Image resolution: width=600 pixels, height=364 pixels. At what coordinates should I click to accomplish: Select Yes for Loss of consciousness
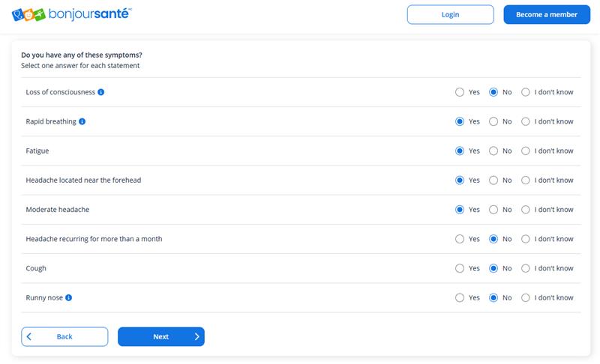[460, 92]
